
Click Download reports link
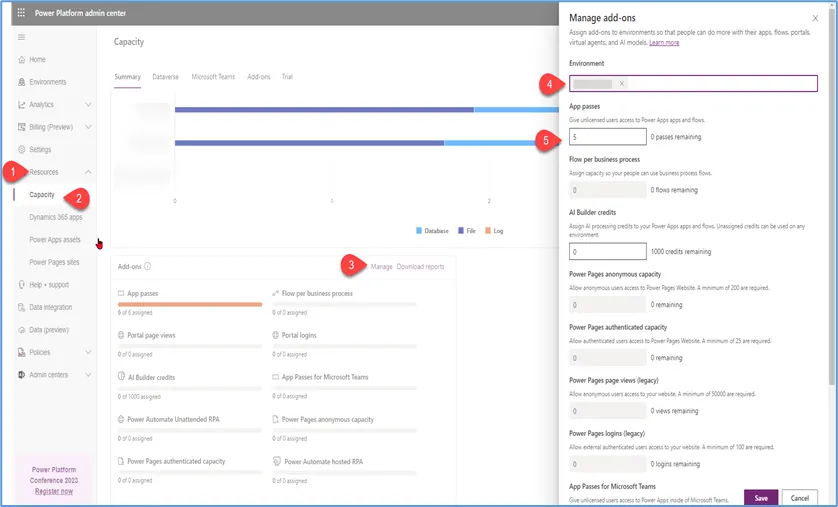tap(421, 267)
